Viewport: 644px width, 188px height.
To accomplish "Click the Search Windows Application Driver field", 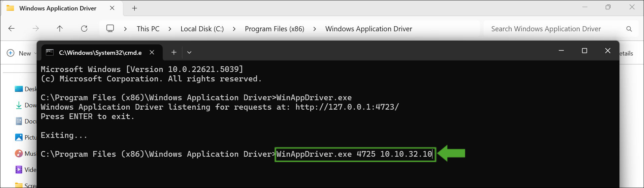I will [552, 29].
